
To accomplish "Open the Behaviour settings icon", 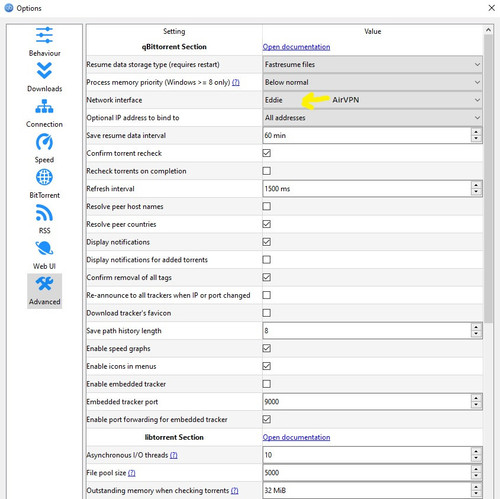I will pos(44,35).
